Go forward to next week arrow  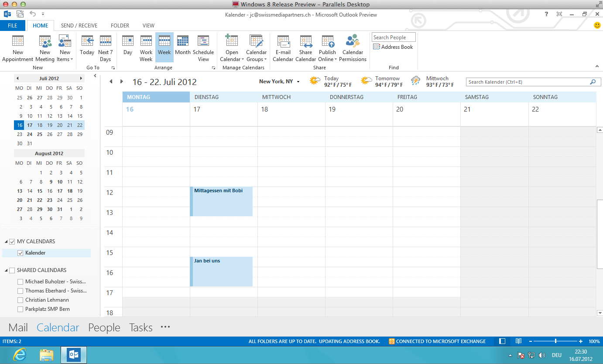[122, 82]
